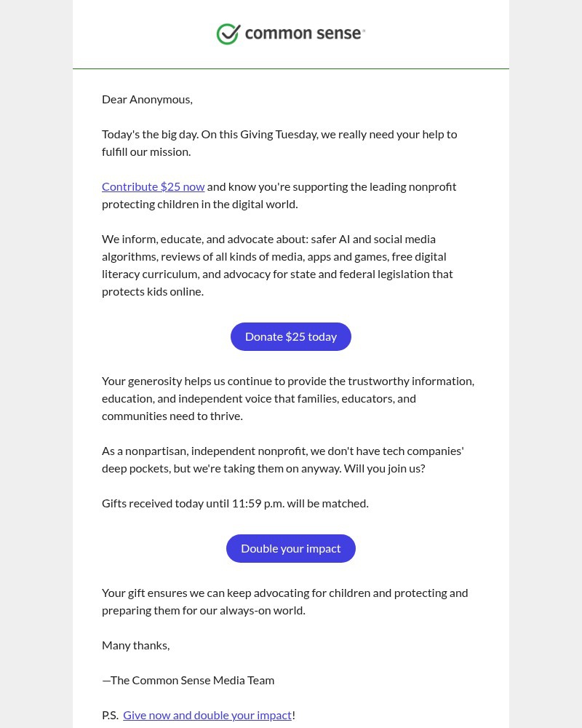This screenshot has height=728, width=582.
Task: Click the matched gifts deadline sentence
Action: pos(235,502)
